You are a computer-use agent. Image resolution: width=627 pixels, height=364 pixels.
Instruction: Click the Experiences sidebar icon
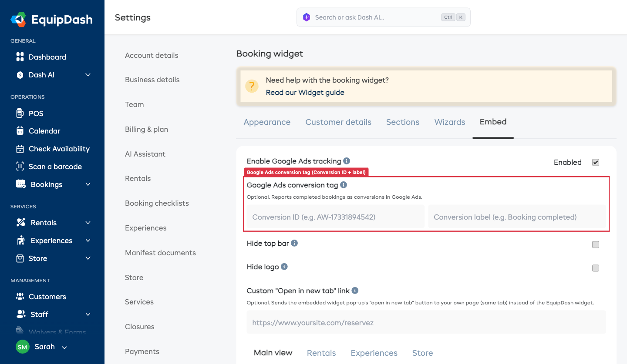[x=20, y=240]
